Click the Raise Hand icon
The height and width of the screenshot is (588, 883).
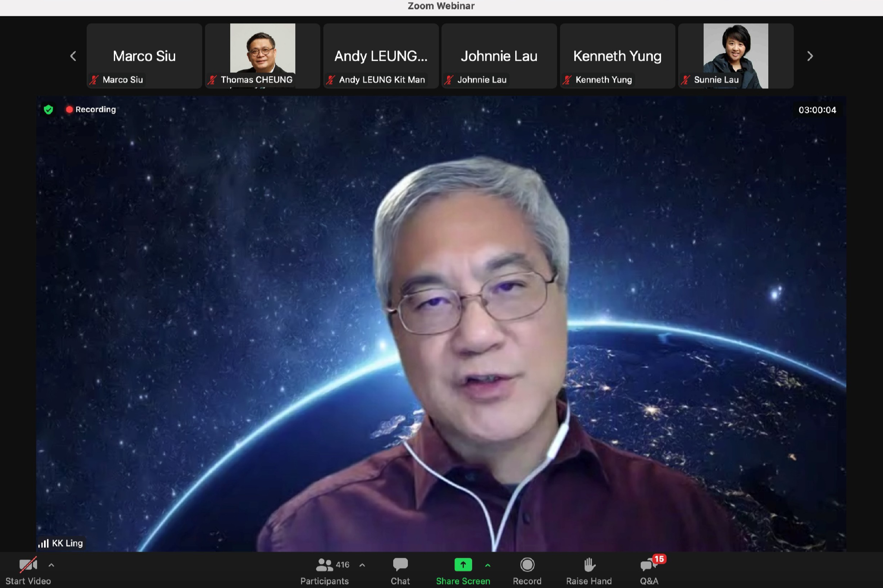[x=589, y=564]
